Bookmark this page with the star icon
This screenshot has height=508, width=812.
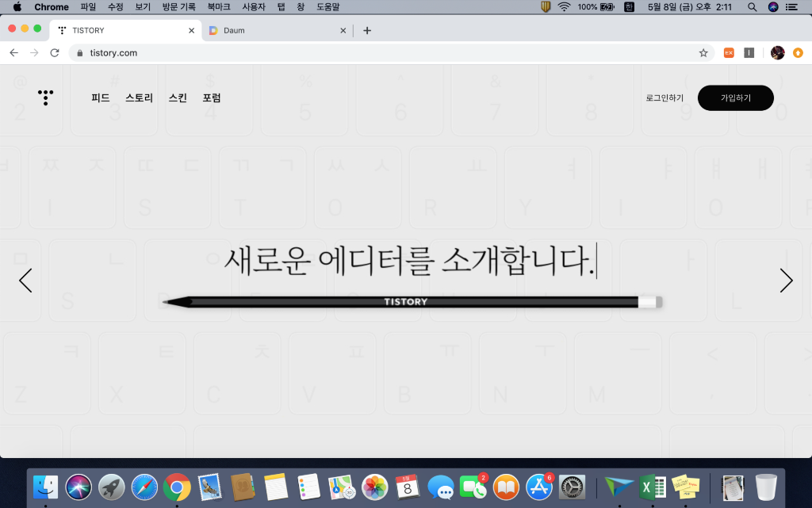703,53
